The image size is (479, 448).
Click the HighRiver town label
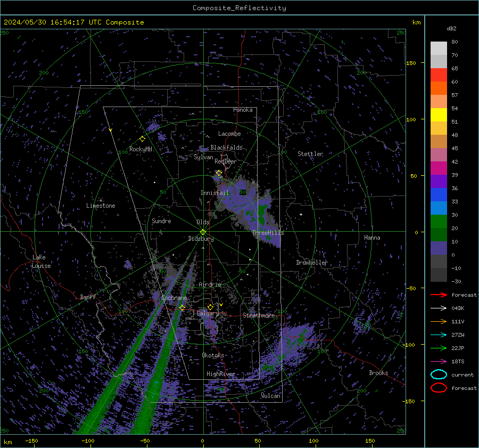(221, 374)
